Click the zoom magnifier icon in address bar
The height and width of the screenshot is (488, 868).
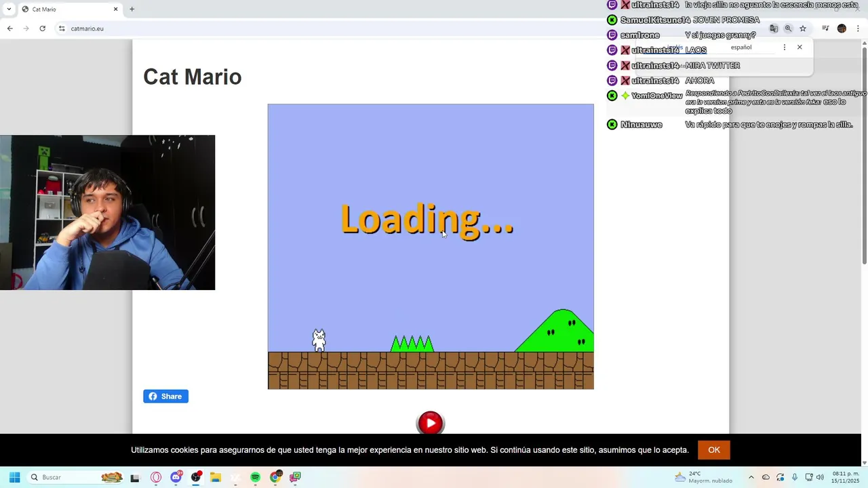click(788, 28)
